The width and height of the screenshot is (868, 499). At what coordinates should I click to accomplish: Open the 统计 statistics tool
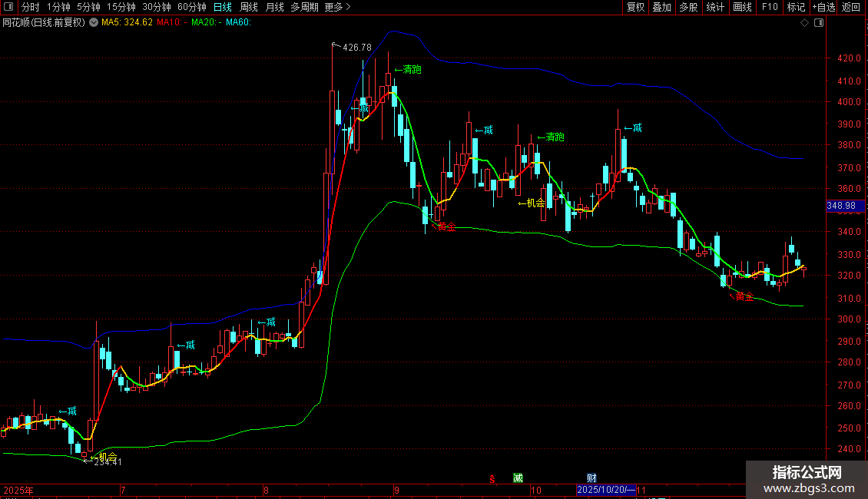714,7
